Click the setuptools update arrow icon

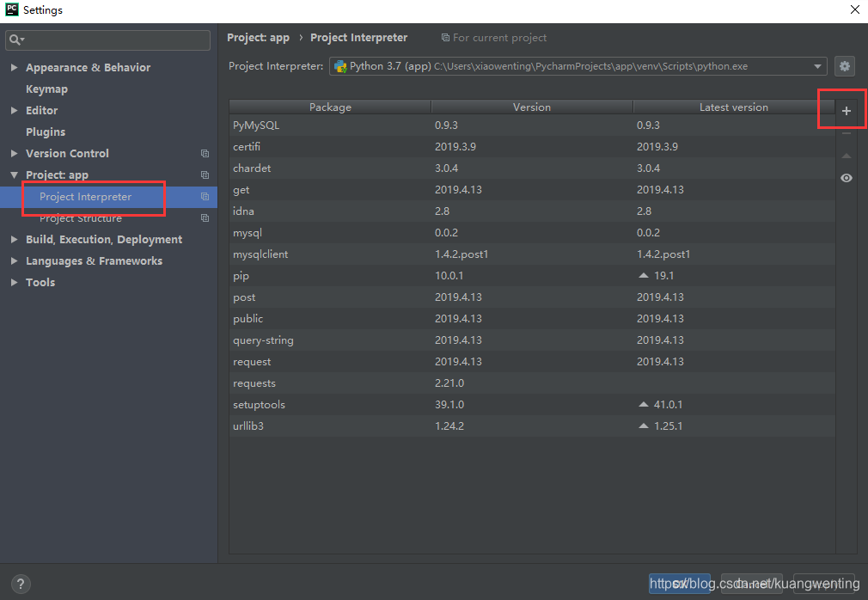(643, 405)
